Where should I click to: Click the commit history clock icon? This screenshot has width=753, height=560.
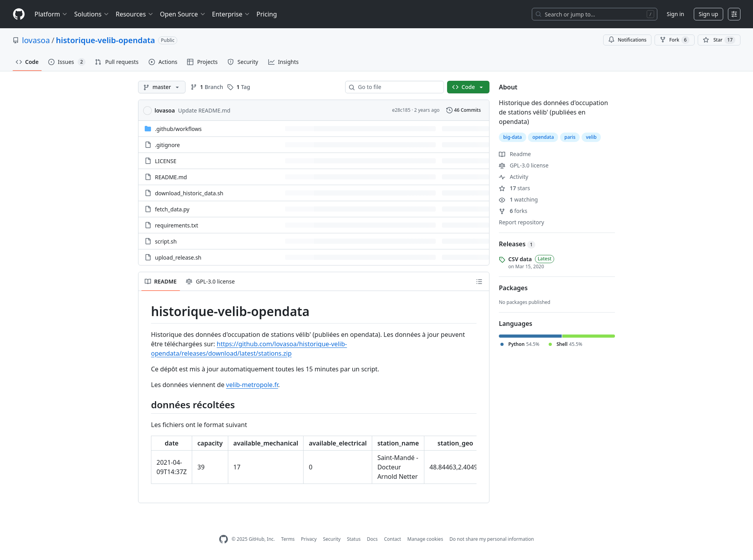tap(449, 110)
